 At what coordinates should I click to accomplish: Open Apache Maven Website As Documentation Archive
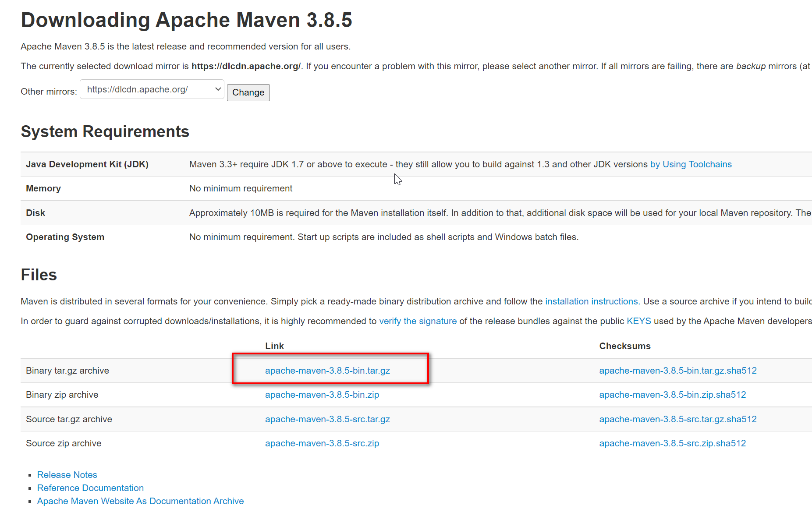point(140,501)
